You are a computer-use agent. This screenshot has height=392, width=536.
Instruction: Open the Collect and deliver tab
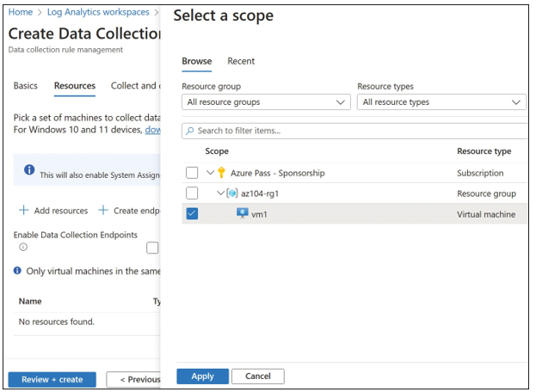click(x=135, y=86)
